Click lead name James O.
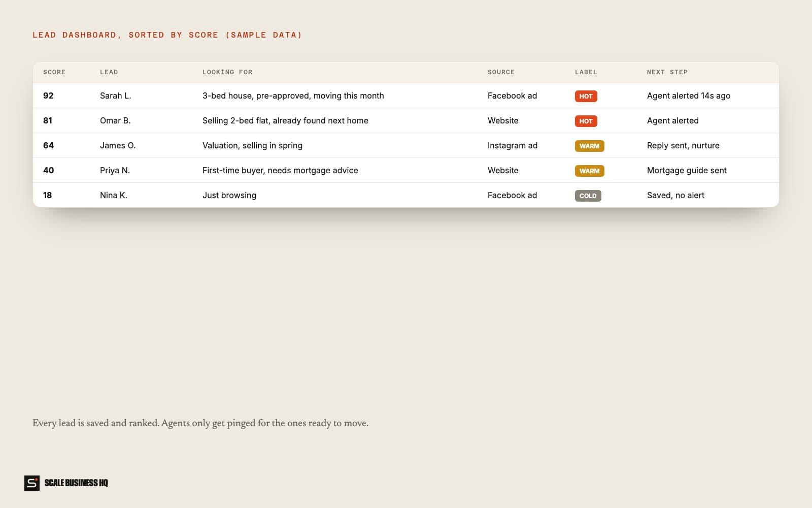 point(118,145)
